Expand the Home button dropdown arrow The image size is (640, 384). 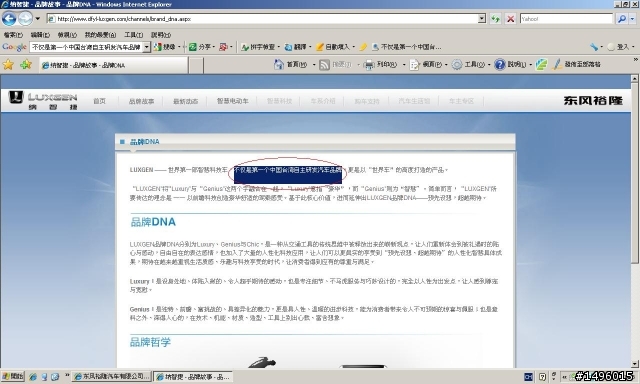pos(314,64)
